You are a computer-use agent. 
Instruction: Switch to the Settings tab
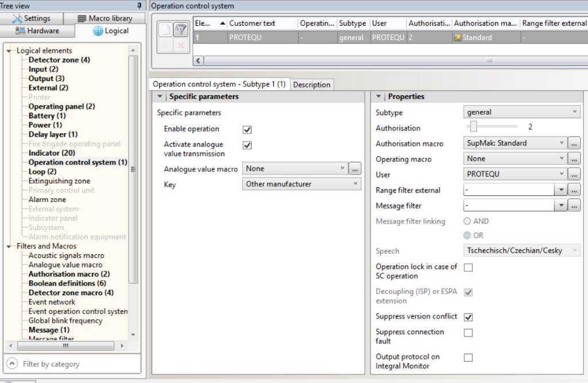coord(32,18)
